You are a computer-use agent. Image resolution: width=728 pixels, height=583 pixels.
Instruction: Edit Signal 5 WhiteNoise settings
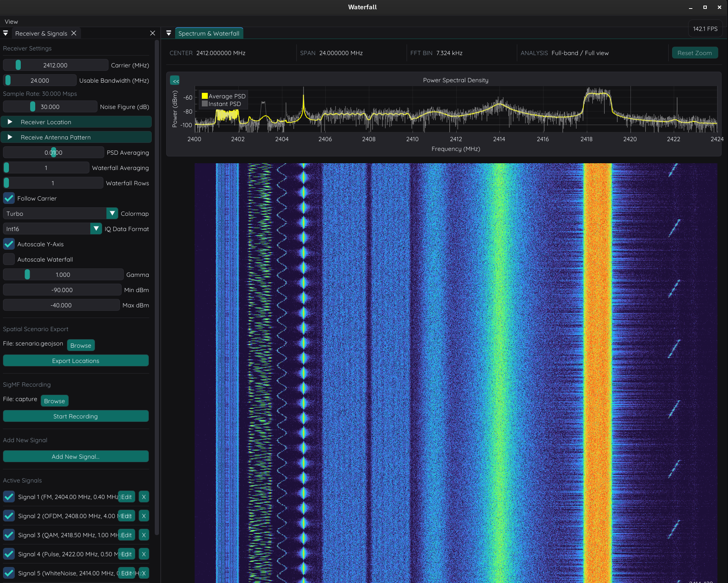(126, 573)
